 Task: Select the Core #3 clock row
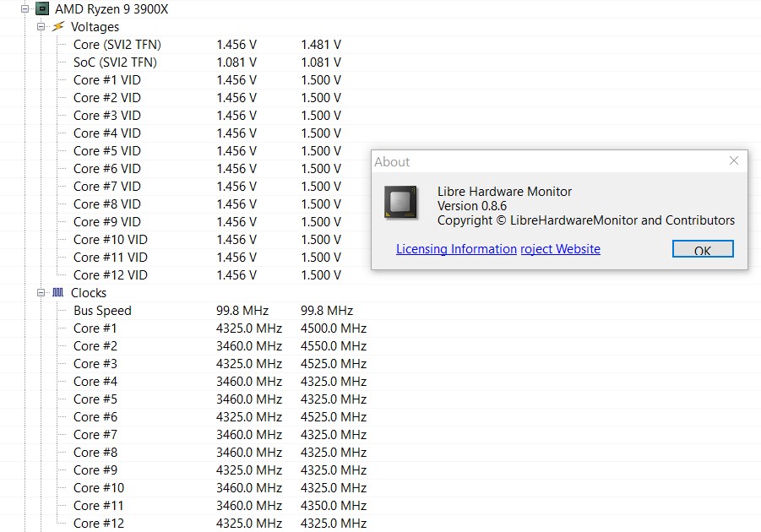(x=220, y=364)
